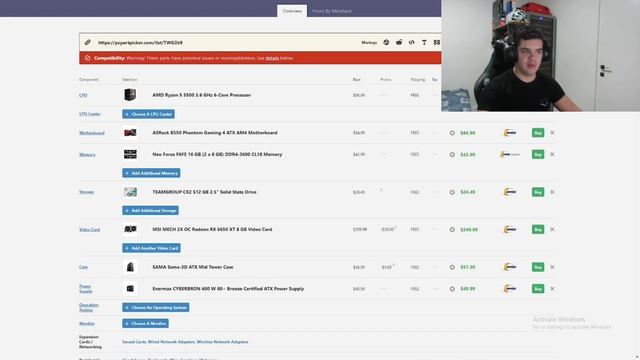640x360 pixels.
Task: Open the Operating System component link
Action: point(88,307)
